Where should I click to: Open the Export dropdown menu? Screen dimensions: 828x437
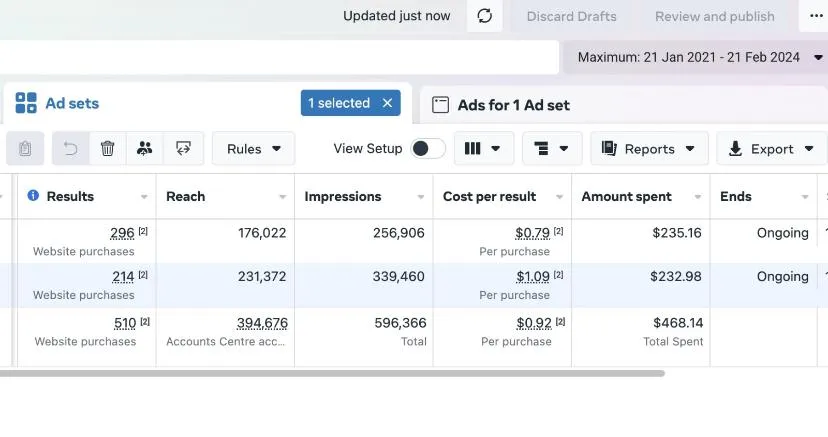pyautogui.click(x=771, y=149)
